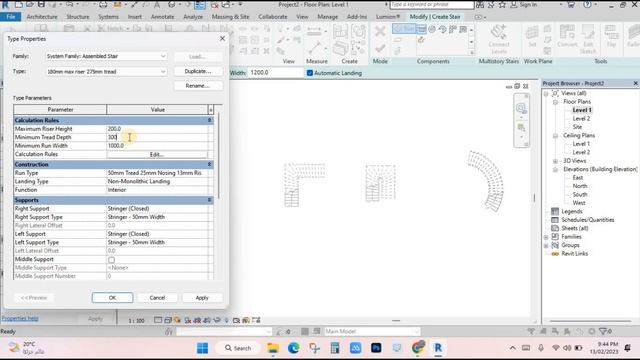Screen dimensions: 640x360
Task: Click OK in Type Properties dialog
Action: point(112,298)
